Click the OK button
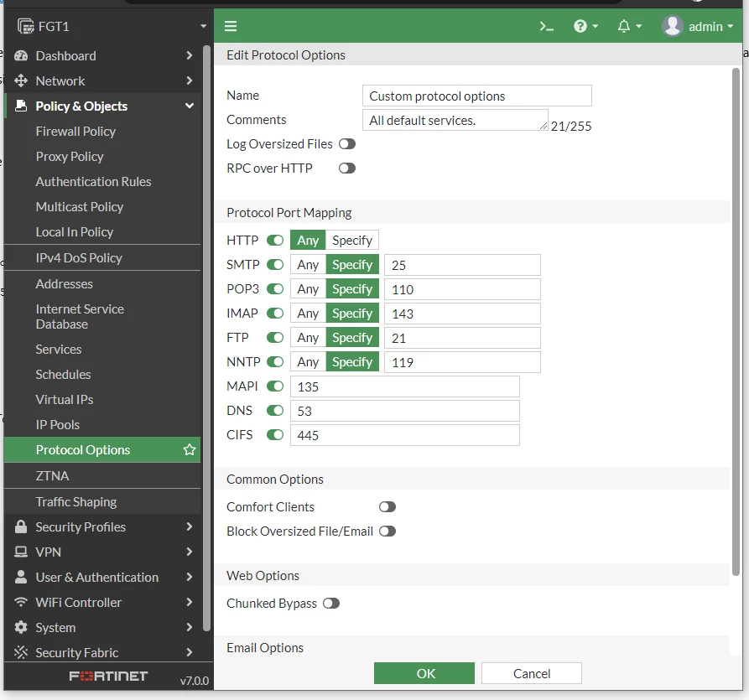The height and width of the screenshot is (700, 749). (424, 673)
